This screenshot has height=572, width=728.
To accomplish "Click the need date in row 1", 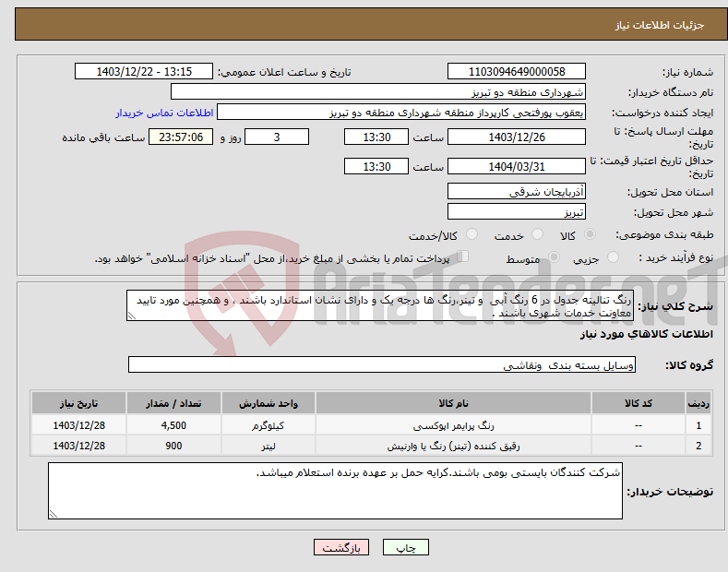I will coord(79,425).
